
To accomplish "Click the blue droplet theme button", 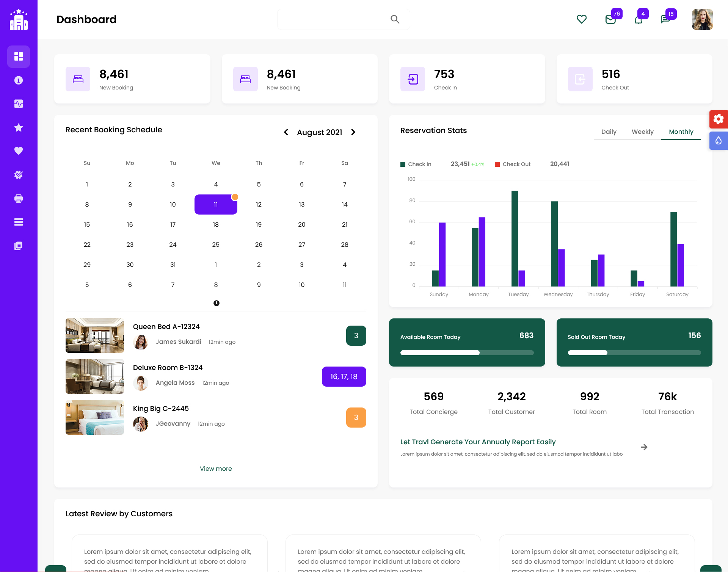I will click(719, 141).
